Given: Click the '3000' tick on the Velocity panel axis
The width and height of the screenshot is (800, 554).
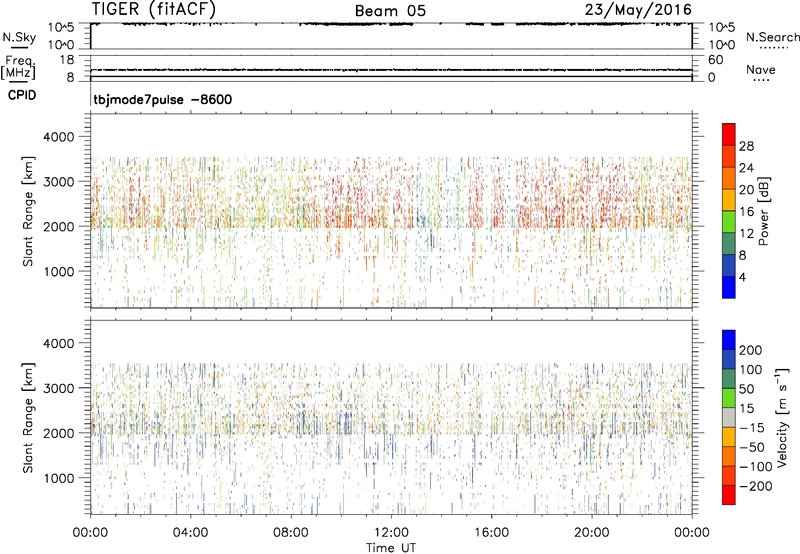Looking at the screenshot, I should [59, 388].
